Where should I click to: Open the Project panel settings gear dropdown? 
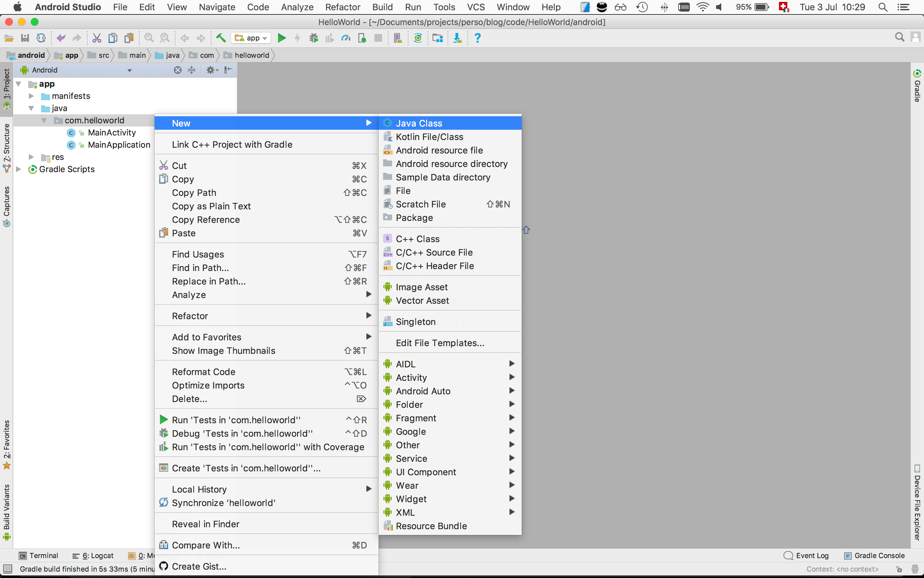click(x=212, y=70)
